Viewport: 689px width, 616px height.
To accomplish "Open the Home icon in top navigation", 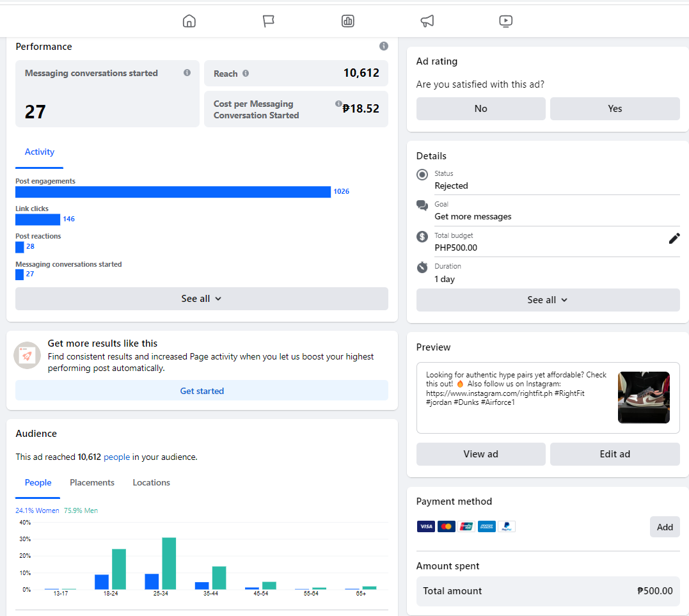I will pos(189,21).
